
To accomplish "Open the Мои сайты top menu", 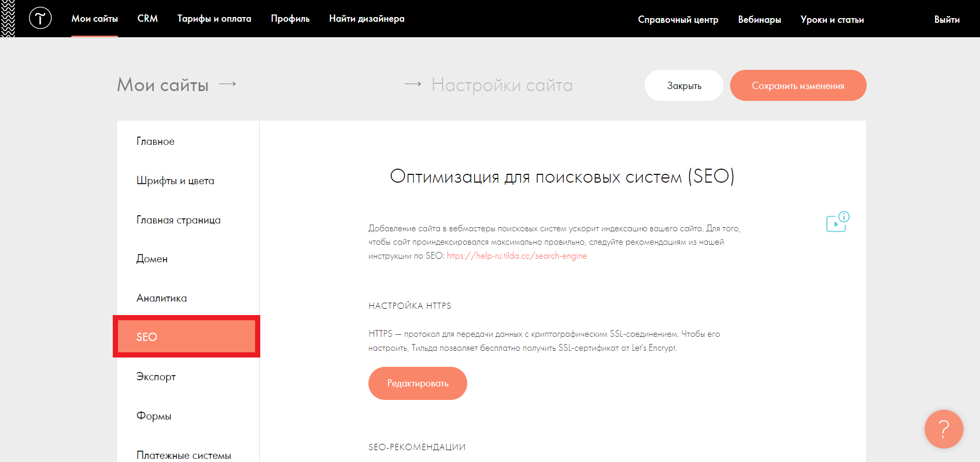I will 95,19.
